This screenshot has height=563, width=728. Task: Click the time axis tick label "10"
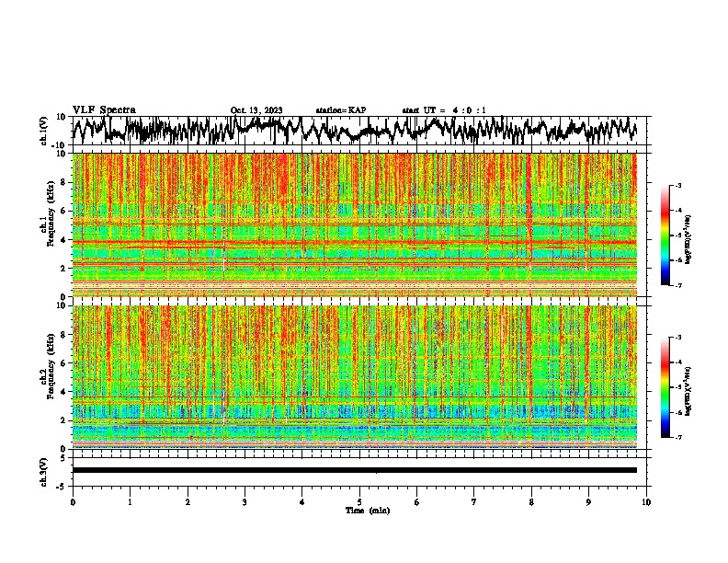pos(646,502)
